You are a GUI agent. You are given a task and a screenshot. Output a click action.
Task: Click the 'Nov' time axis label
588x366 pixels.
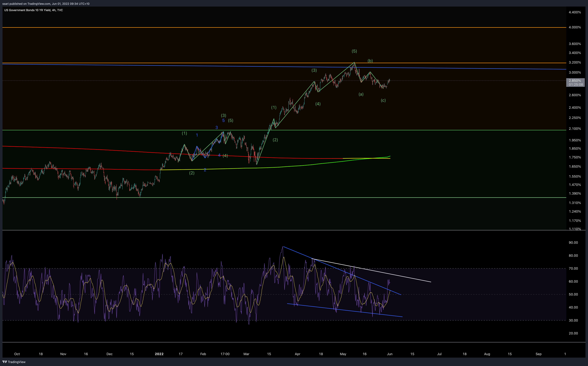pos(63,354)
